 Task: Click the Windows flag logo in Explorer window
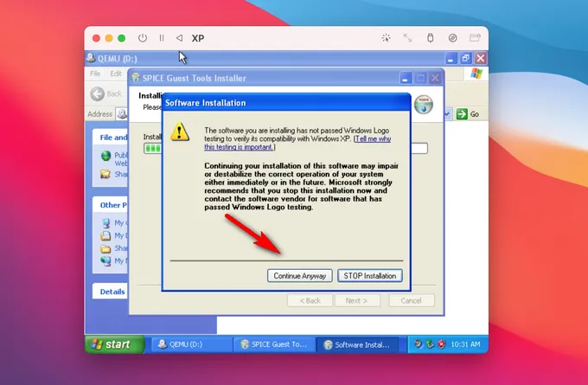click(x=476, y=74)
